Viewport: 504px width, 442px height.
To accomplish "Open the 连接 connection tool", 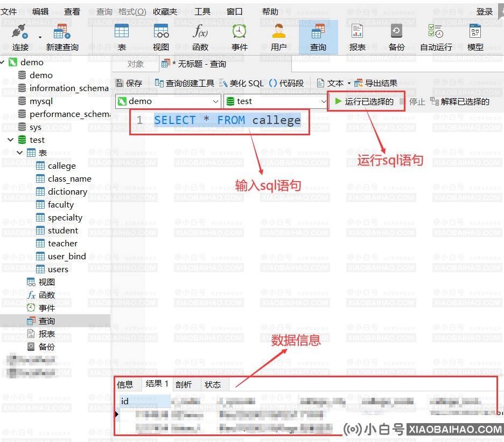I will click(20, 38).
